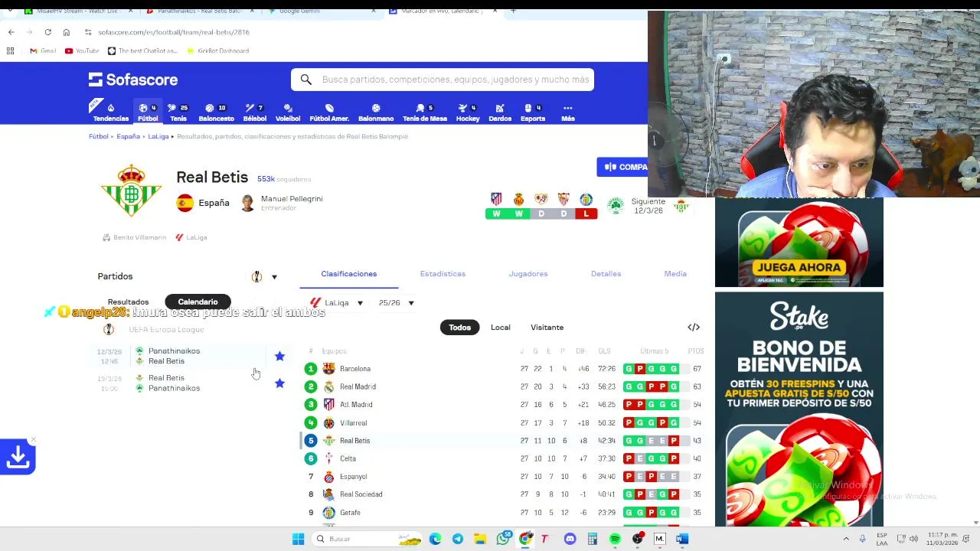Image resolution: width=980 pixels, height=551 pixels.
Task: Open the Celta row in standings
Action: (504, 458)
